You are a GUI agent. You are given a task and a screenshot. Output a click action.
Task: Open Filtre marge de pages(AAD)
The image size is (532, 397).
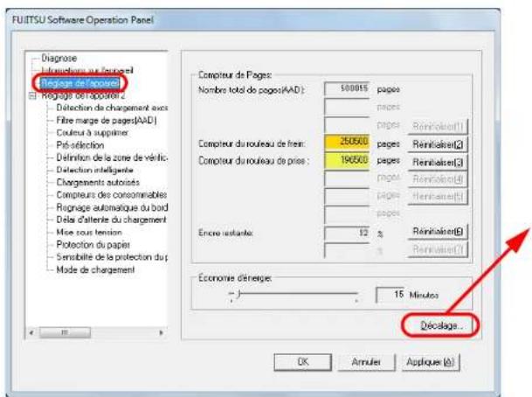click(x=107, y=120)
